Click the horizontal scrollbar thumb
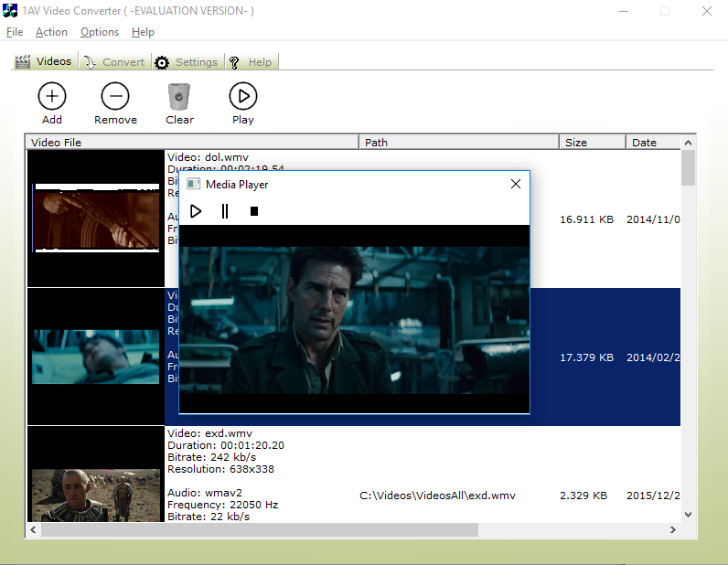The height and width of the screenshot is (565, 728). point(260,529)
